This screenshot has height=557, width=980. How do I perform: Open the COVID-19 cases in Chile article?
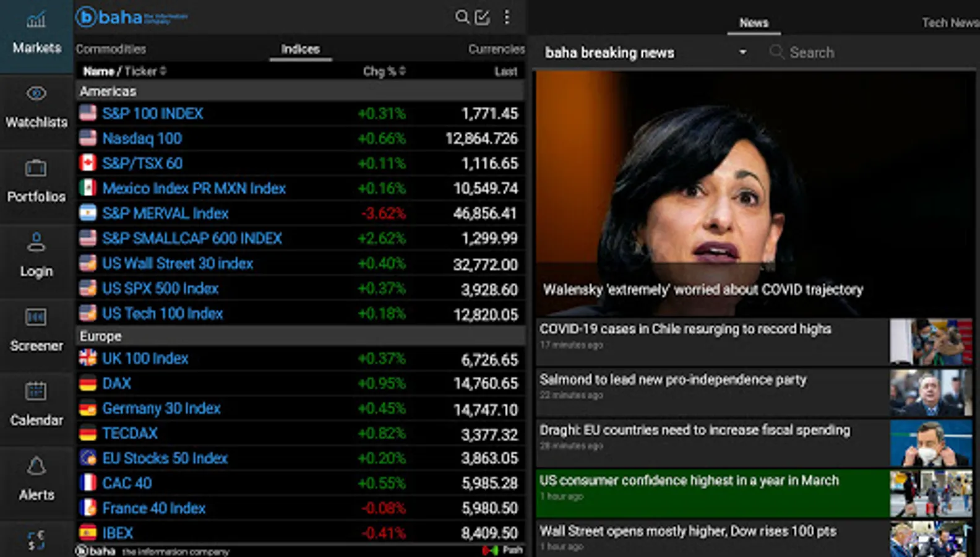coord(754,341)
